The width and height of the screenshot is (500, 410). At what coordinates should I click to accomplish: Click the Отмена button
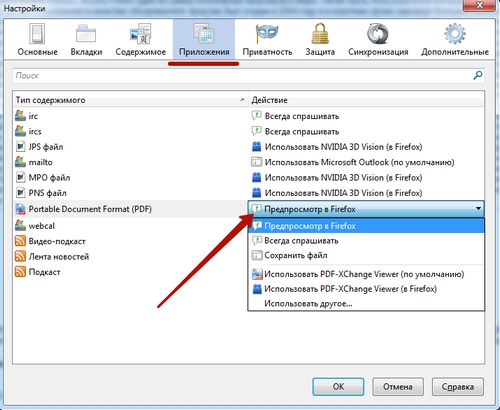pos(398,387)
